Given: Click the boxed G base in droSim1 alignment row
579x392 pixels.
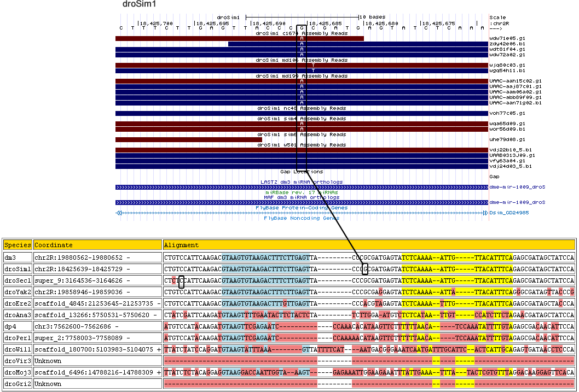Looking at the screenshot, I should click(x=365, y=270).
